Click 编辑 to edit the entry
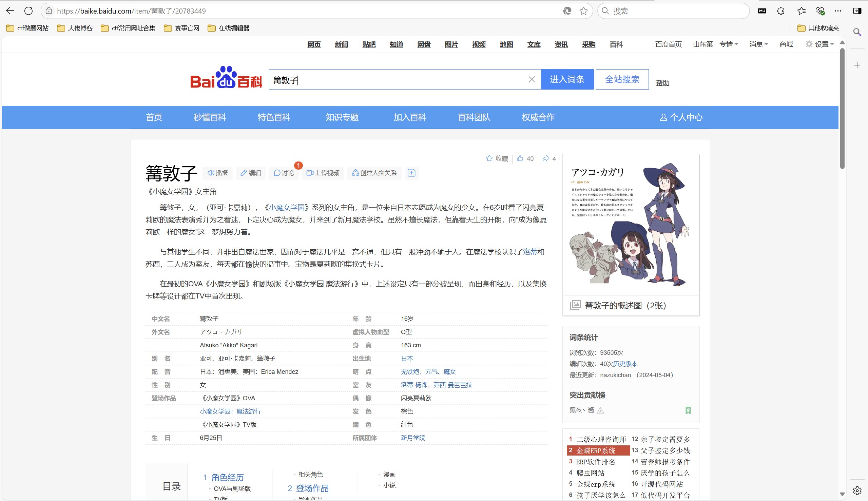 (250, 173)
